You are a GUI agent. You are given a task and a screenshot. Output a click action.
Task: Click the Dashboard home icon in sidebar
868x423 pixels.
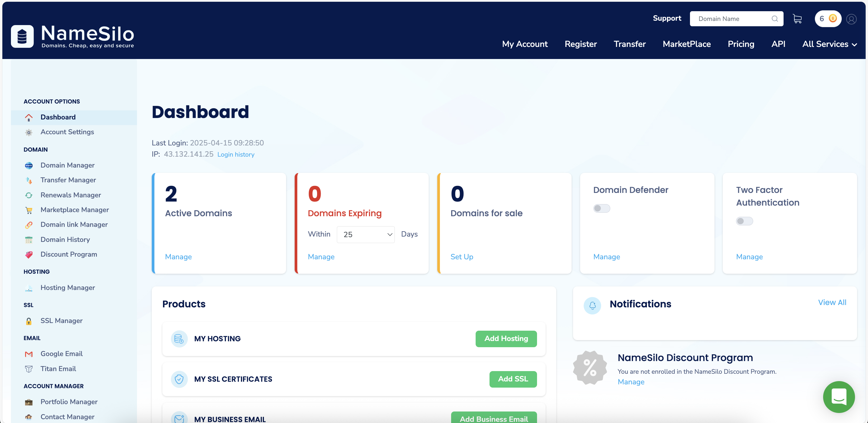pos(29,117)
